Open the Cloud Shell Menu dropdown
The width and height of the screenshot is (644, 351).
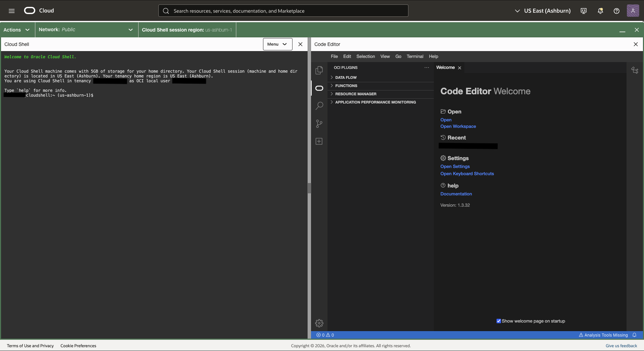[277, 44]
